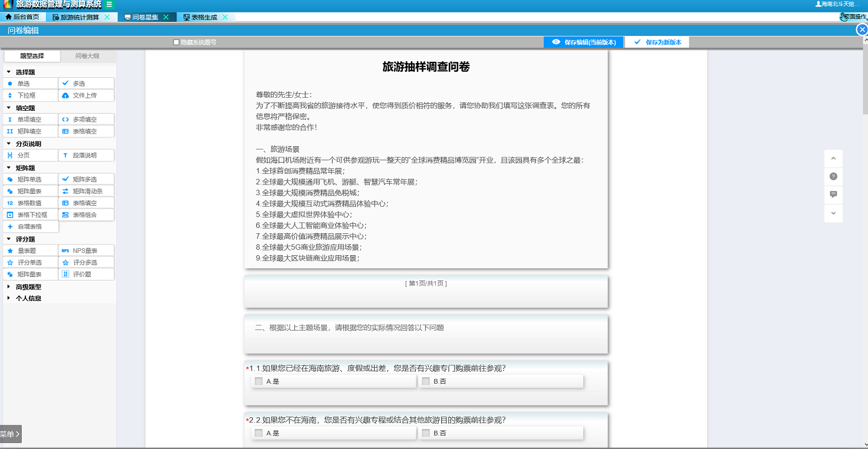Add an 评价题 evaluation question

point(86,273)
